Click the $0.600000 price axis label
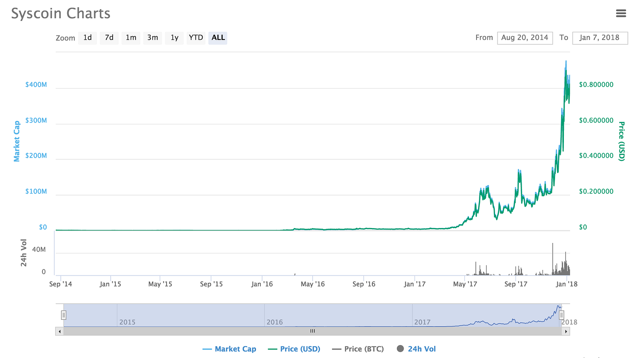The width and height of the screenshot is (644, 358). coord(596,121)
